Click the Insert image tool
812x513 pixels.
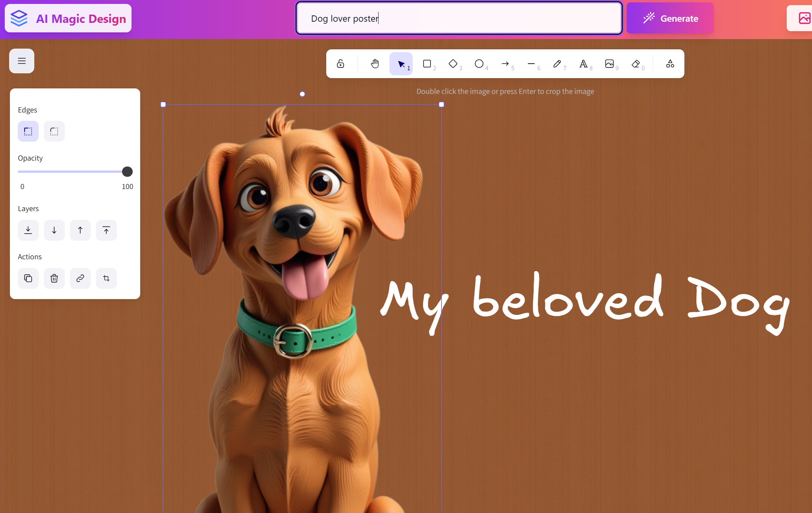point(609,64)
